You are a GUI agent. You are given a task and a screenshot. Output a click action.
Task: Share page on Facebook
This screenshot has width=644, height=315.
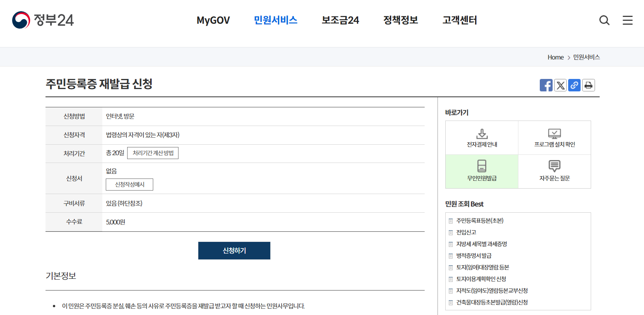click(x=546, y=85)
